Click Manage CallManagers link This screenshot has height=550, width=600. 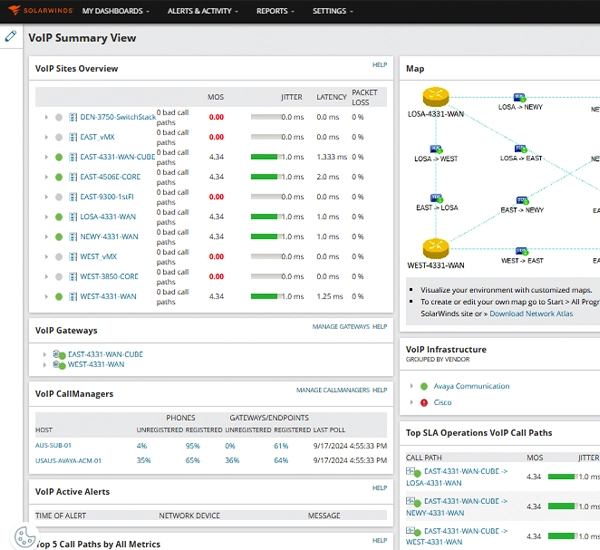click(333, 390)
